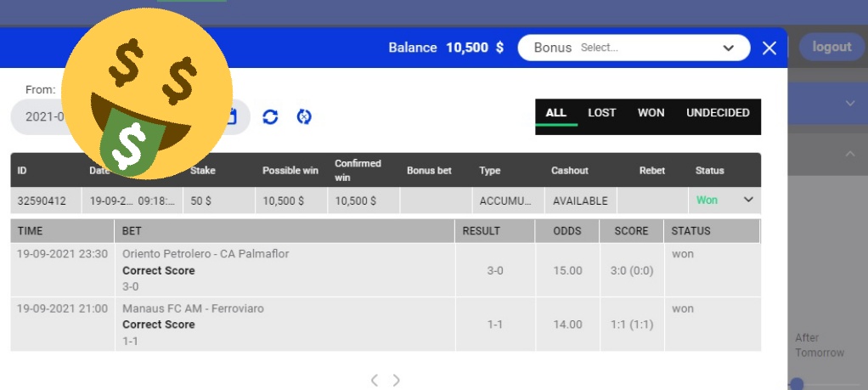Click the AVAILABLE cashout cell

tap(580, 201)
